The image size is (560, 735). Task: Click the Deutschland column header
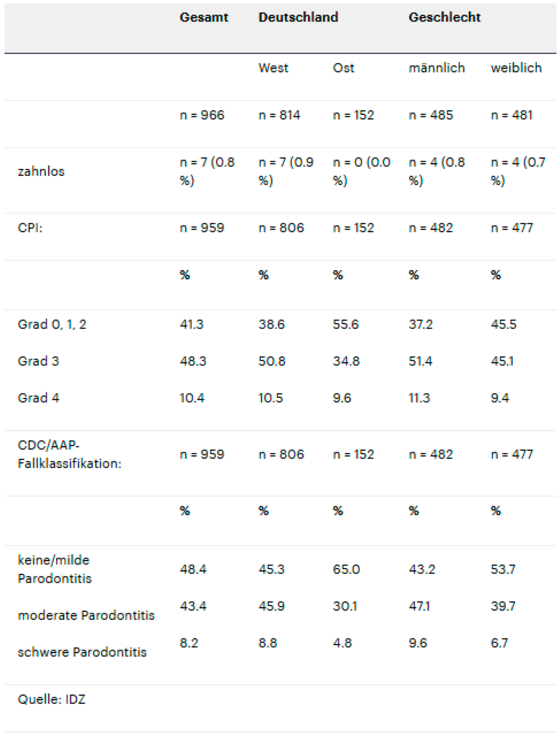(298, 17)
